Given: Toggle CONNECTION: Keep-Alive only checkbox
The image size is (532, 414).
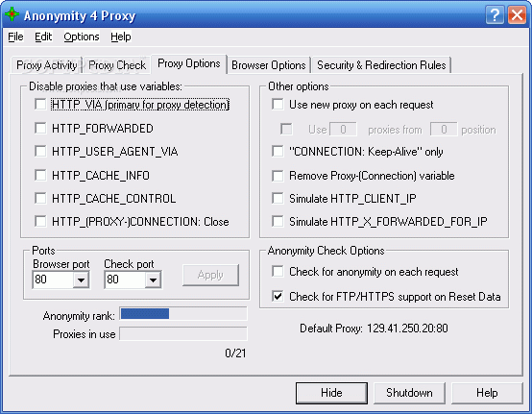Looking at the screenshot, I should click(278, 151).
